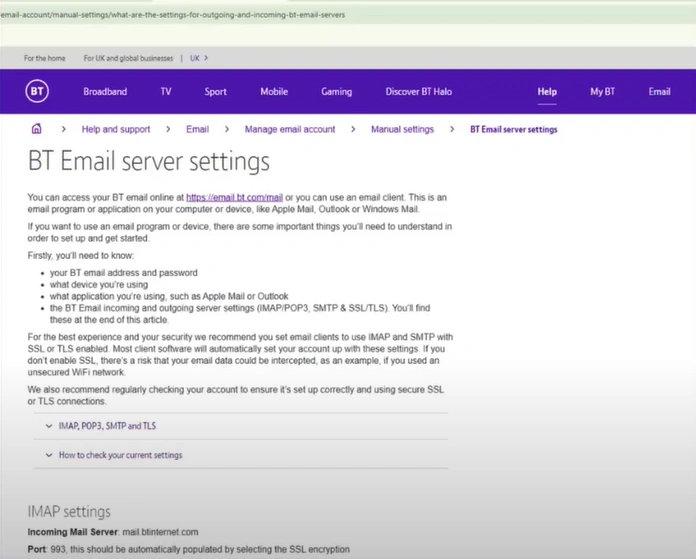Screen dimensions: 696x559
Task: Open the Mobile navigation item
Action: tap(274, 92)
